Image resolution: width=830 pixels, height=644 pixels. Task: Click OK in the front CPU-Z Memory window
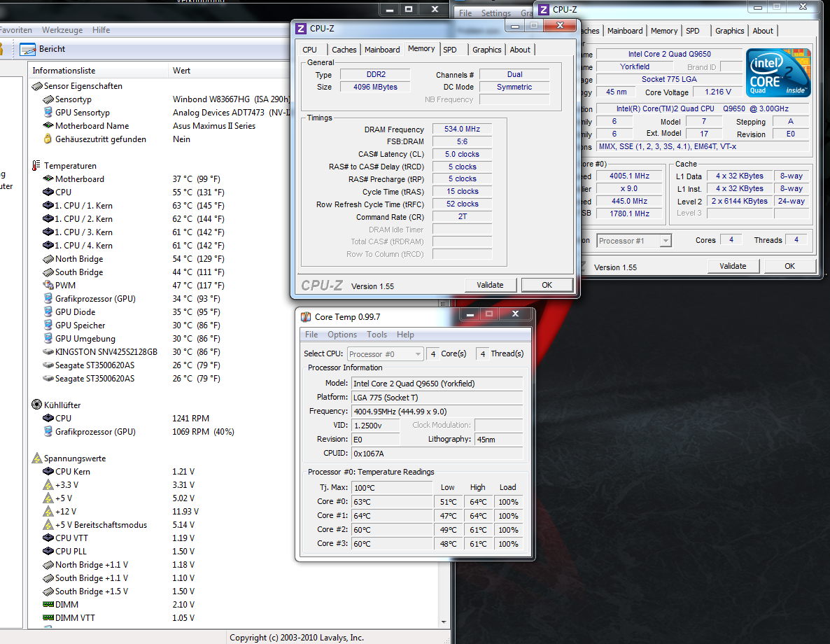click(547, 285)
